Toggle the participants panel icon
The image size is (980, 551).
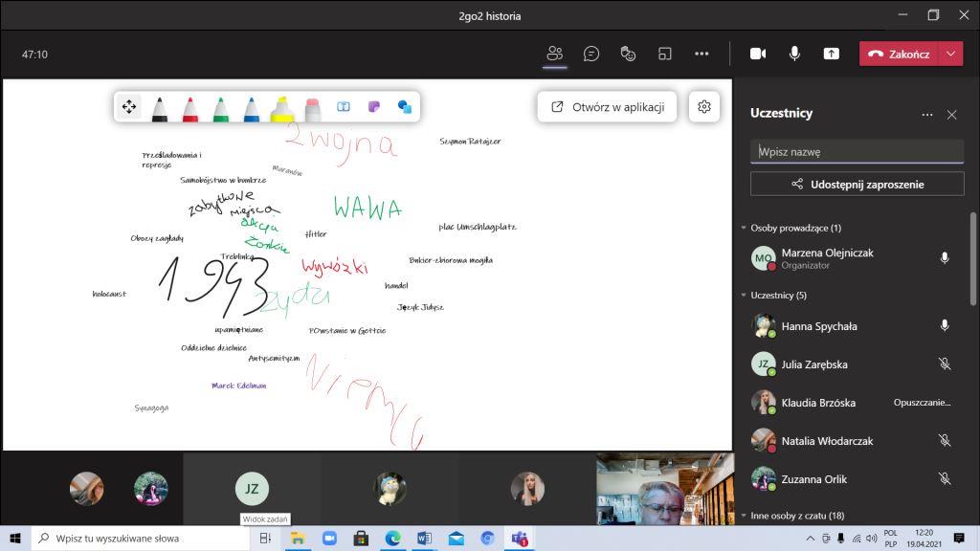coord(554,54)
